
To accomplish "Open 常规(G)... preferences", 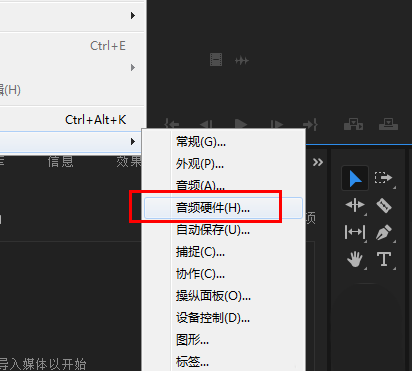I will [x=223, y=142].
